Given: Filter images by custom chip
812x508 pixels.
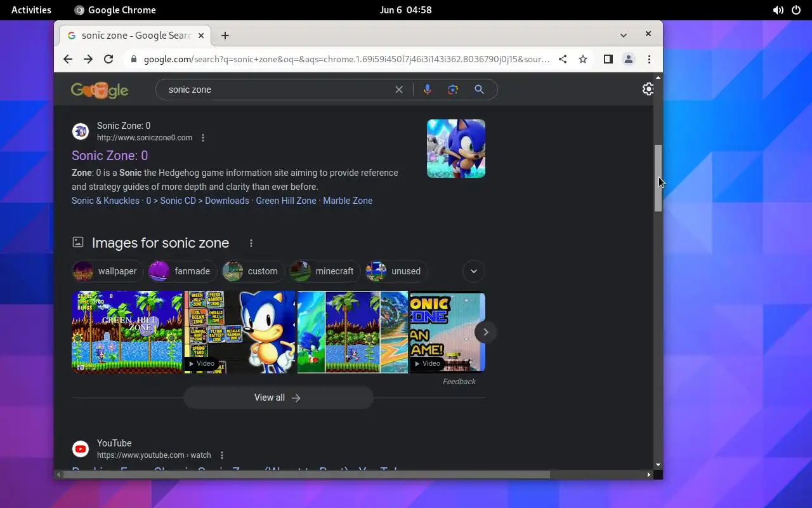Looking at the screenshot, I should [254, 271].
